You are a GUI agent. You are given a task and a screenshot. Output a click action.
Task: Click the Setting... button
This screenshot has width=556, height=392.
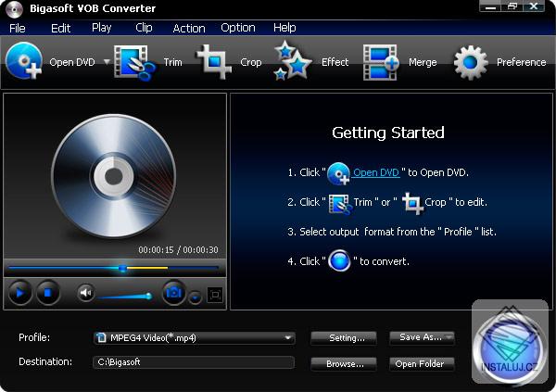point(343,337)
